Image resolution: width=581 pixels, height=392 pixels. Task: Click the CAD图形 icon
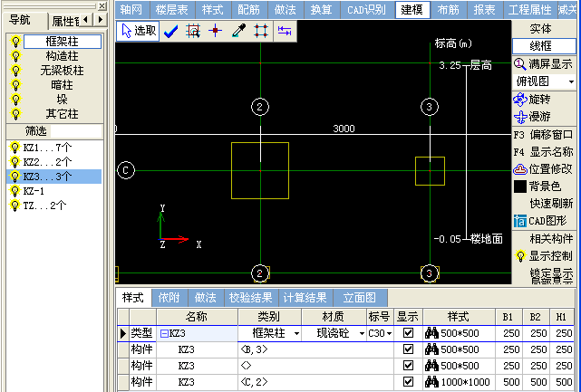tap(520, 221)
